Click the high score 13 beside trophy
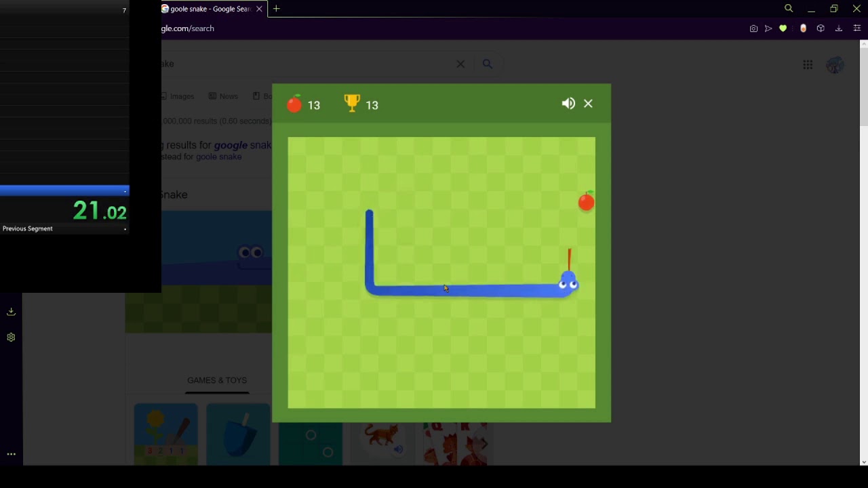868x488 pixels. (372, 105)
